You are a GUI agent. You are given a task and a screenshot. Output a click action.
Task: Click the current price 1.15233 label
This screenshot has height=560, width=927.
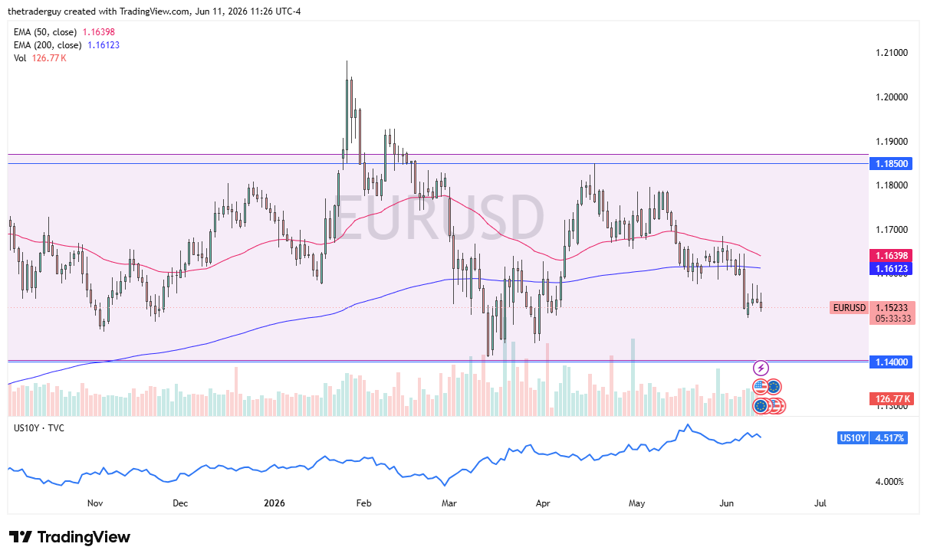[x=892, y=307]
